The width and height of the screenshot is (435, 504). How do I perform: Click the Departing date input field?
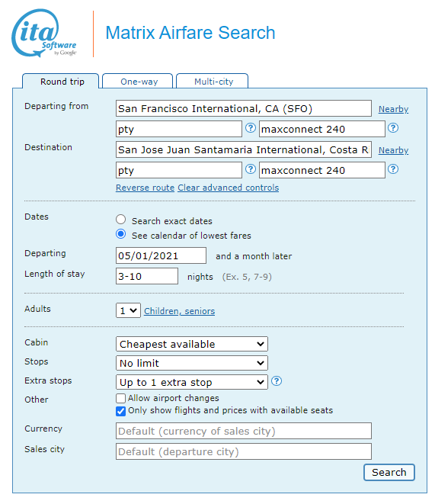[x=162, y=255]
